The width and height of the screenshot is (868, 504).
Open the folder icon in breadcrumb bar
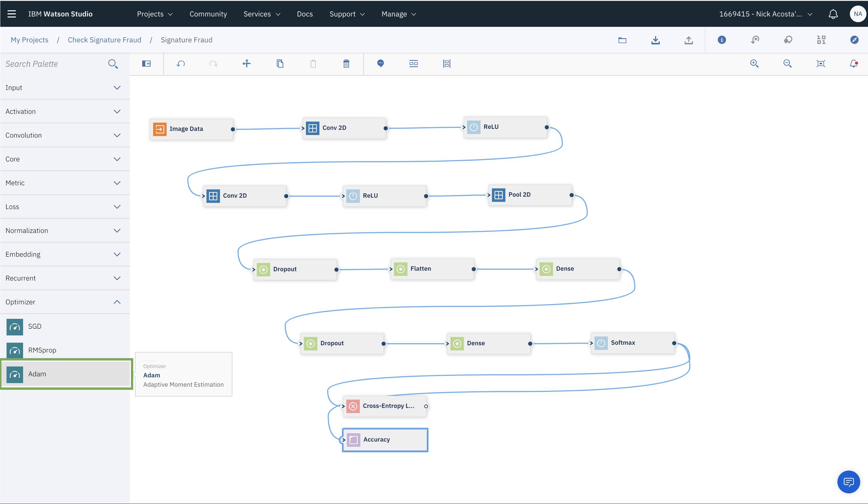point(622,40)
